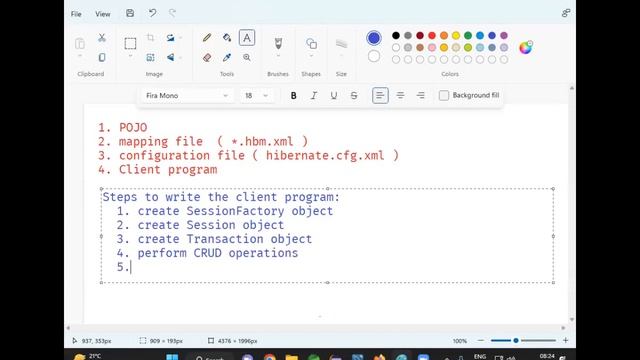Image resolution: width=640 pixels, height=360 pixels.
Task: Click the Brushes tool icon
Action: point(278,43)
